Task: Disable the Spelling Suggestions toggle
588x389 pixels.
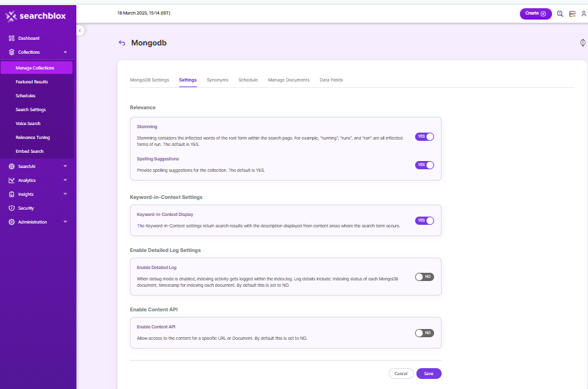Action: pyautogui.click(x=425, y=165)
